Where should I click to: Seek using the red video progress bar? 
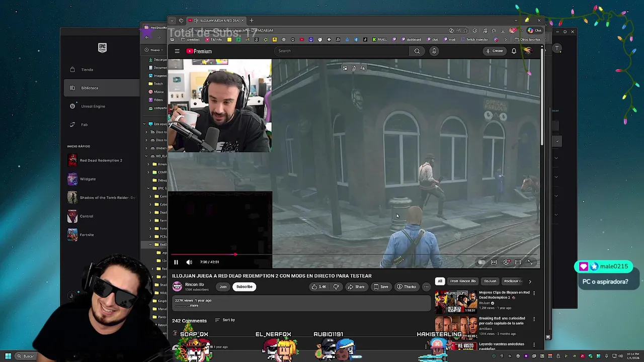(355, 254)
